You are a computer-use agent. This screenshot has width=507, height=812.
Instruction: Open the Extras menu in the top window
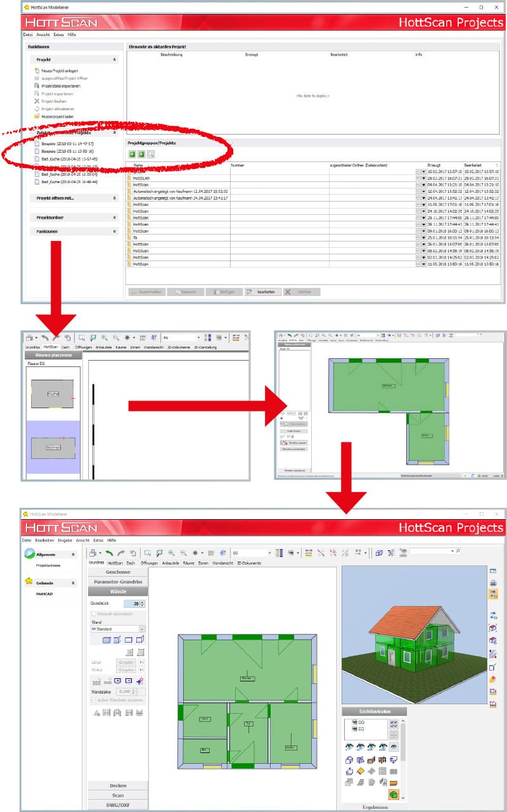pyautogui.click(x=59, y=34)
